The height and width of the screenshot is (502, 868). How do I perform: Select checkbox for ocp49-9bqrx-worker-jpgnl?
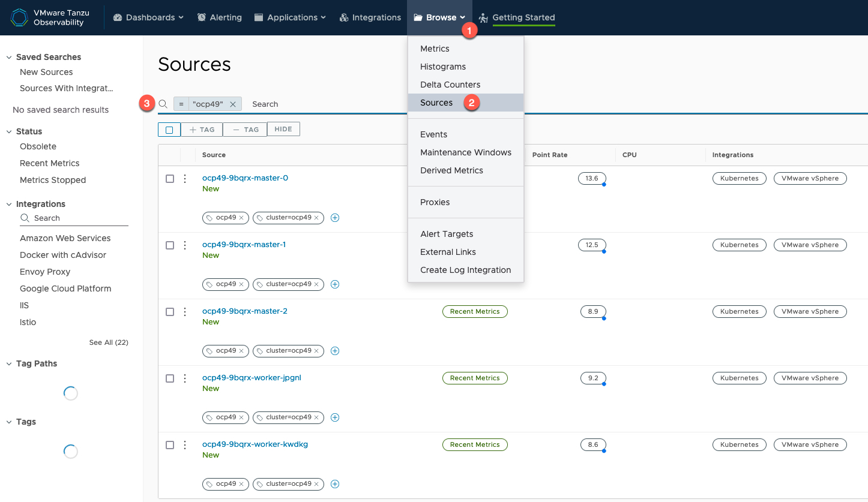coord(170,378)
